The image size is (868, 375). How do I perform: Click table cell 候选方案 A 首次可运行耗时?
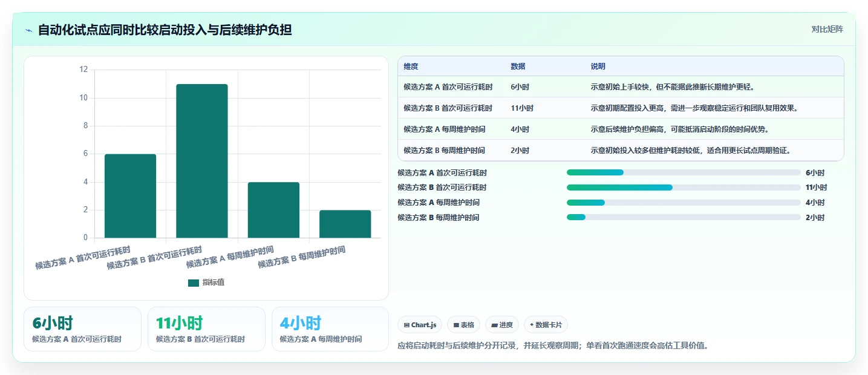click(x=448, y=87)
